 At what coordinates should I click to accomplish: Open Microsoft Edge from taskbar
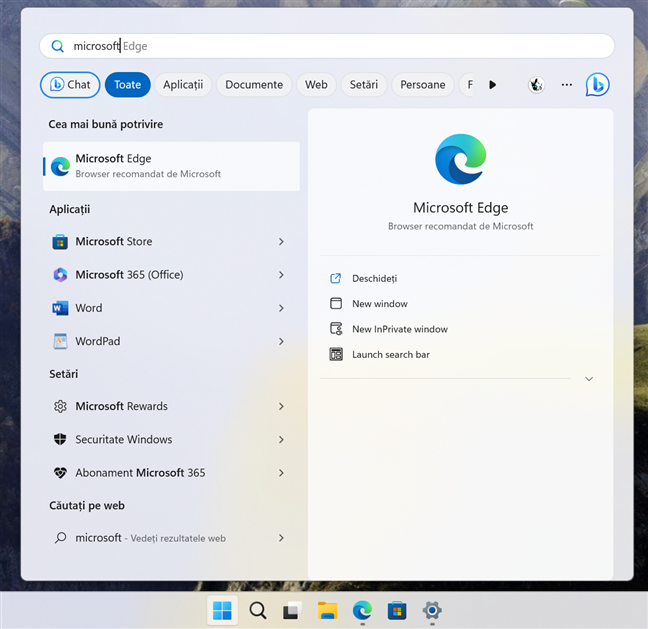tap(362, 610)
